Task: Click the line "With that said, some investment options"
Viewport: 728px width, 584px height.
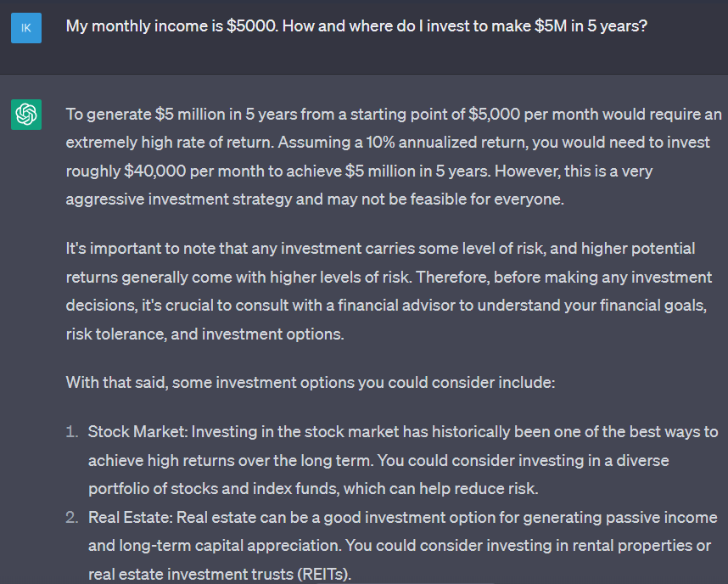Action: click(x=311, y=382)
